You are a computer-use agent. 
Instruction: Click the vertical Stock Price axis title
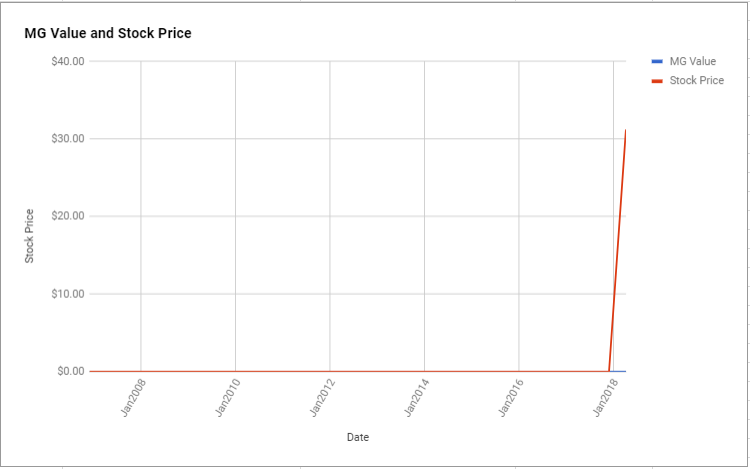pyautogui.click(x=29, y=236)
